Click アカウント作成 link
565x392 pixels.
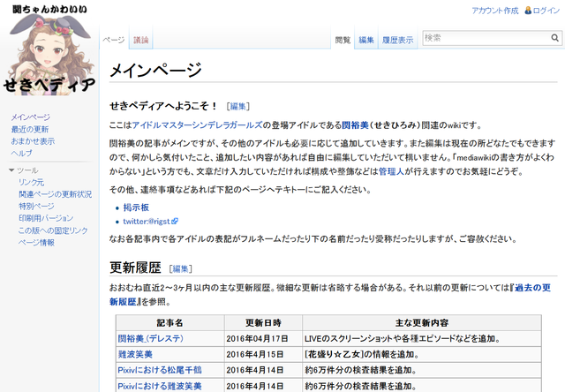pyautogui.click(x=494, y=11)
